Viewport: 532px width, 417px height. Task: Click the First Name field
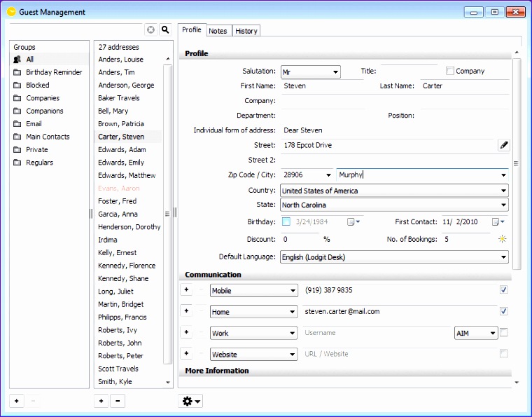[322, 86]
